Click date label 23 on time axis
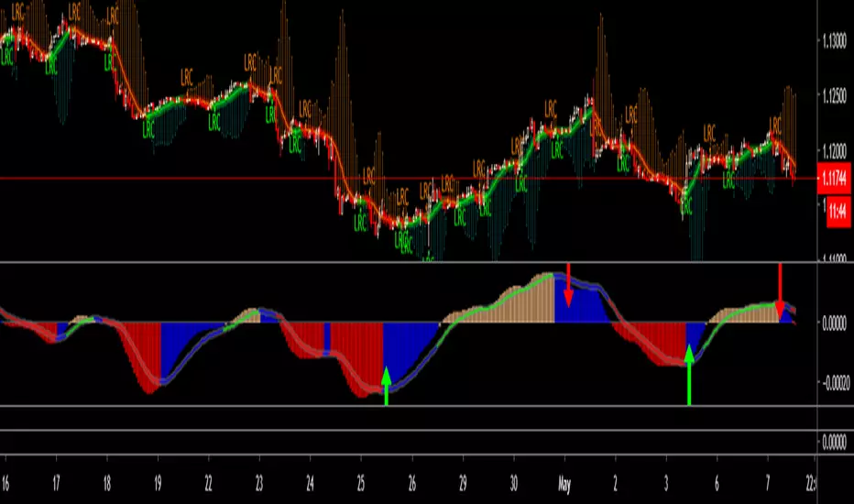Screen dimensions: 854x504 (258, 483)
